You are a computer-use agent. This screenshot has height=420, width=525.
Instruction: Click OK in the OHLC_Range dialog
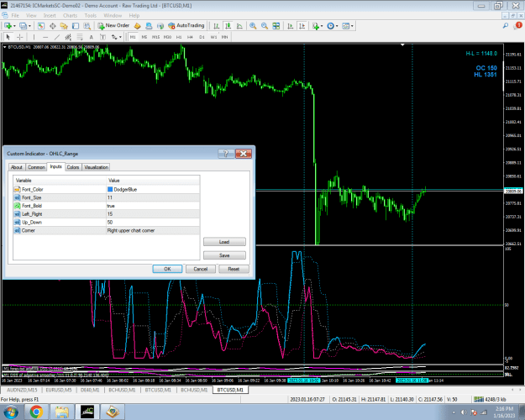click(167, 269)
